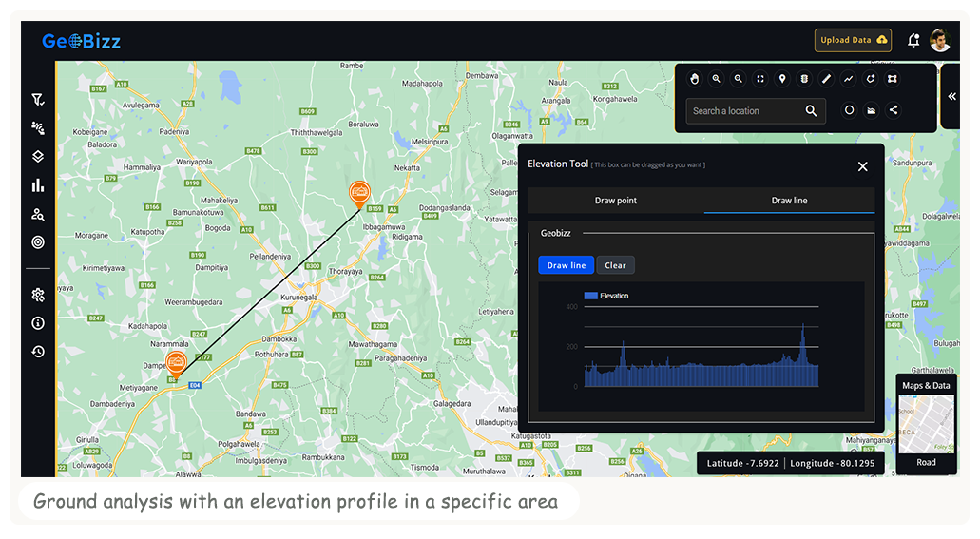This screenshot has width=980, height=539.
Task: Click the Geobizz group label
Action: pos(556,233)
